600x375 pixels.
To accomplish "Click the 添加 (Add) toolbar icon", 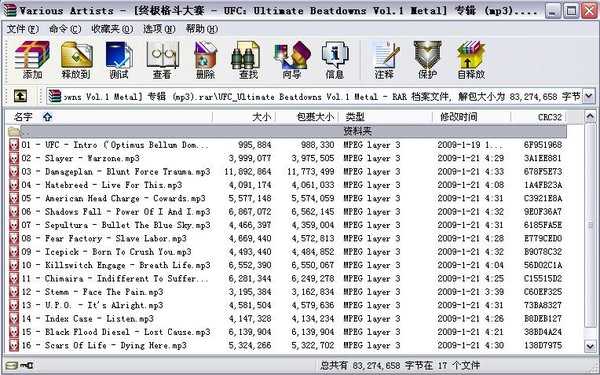I will [32, 60].
